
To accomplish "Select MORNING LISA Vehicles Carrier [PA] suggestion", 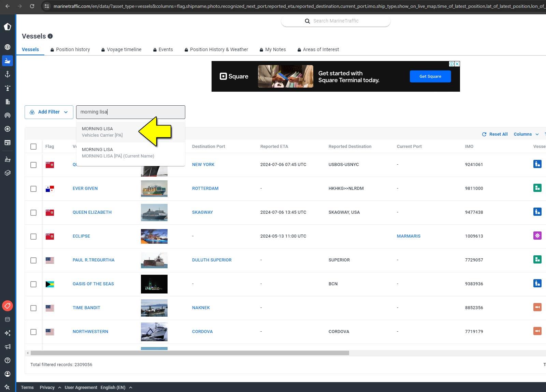I will coord(131,132).
